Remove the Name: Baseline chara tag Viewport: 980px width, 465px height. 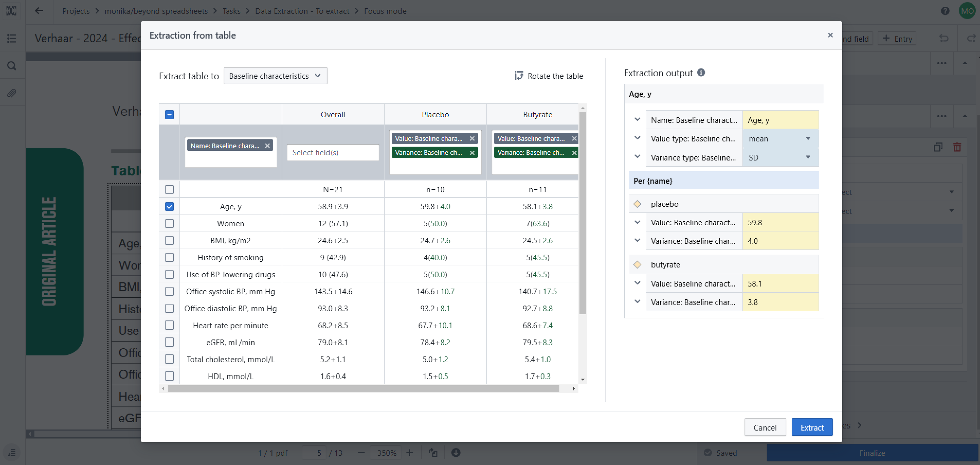point(267,146)
